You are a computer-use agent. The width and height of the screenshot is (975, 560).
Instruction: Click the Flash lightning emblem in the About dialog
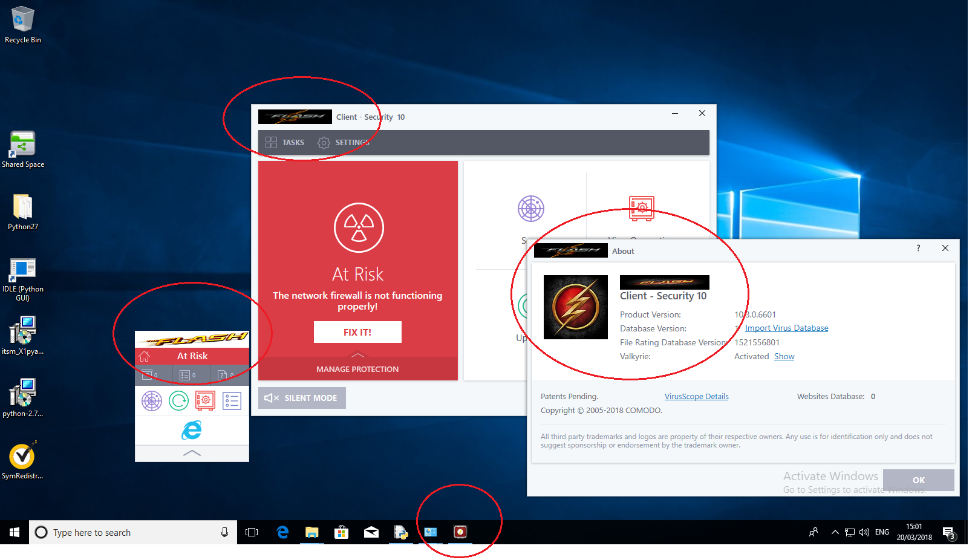(575, 307)
